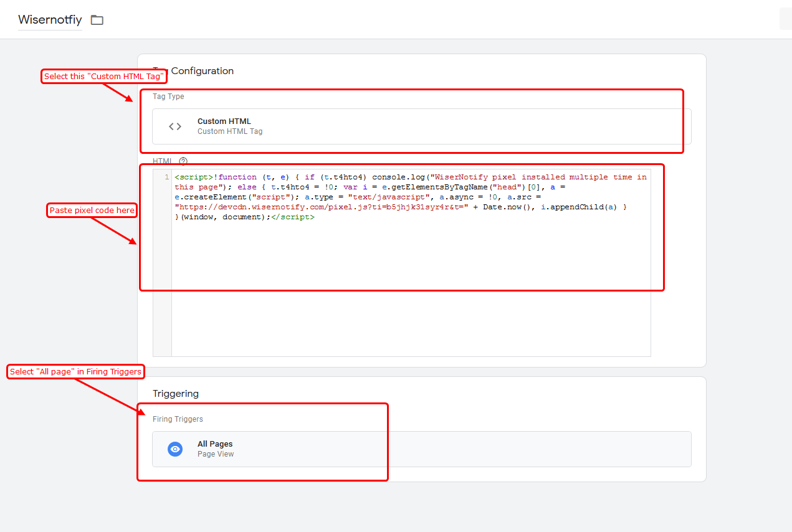Click the code brackets icon for Custom HTML
Image resolution: width=792 pixels, height=532 pixels.
point(175,126)
